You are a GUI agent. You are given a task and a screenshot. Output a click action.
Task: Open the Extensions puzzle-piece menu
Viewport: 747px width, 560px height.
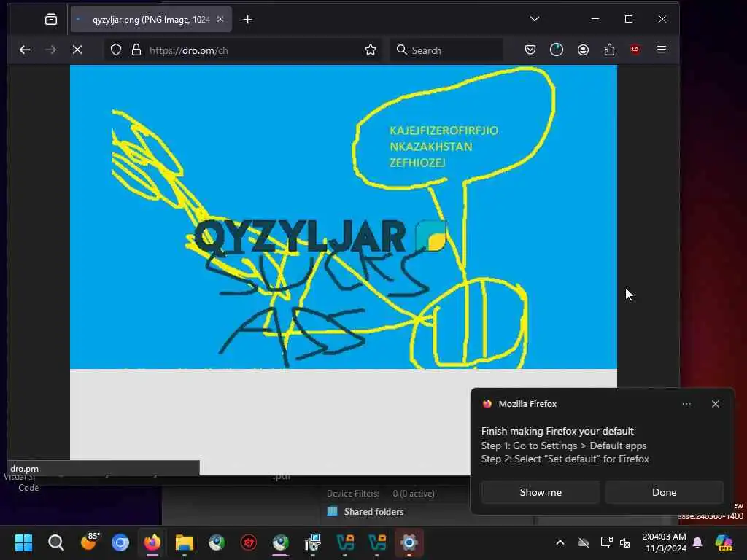pyautogui.click(x=609, y=50)
